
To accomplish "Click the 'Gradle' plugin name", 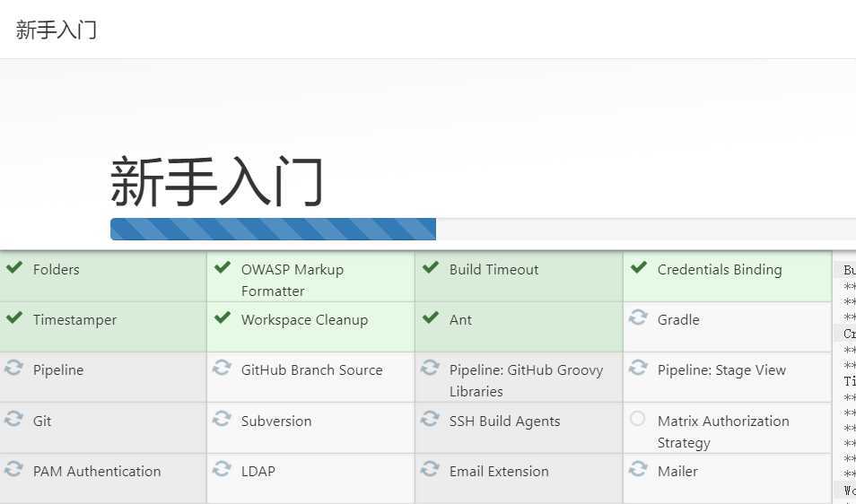I will click(678, 319).
